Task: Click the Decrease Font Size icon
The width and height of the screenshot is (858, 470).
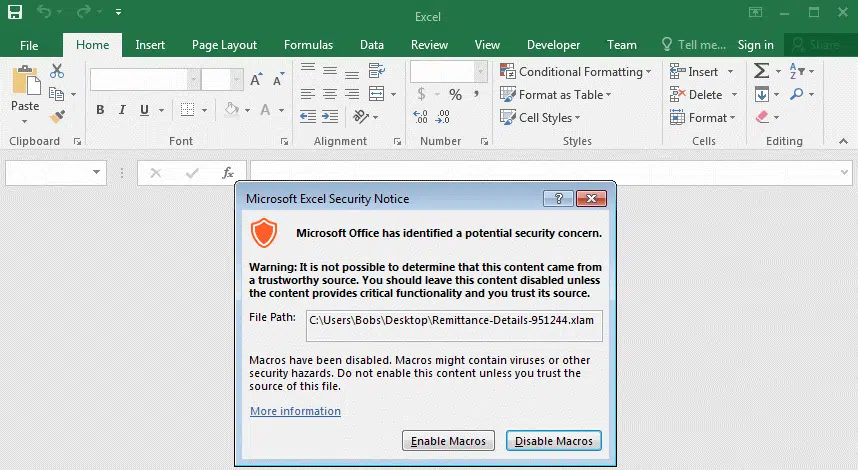Action: pos(279,80)
